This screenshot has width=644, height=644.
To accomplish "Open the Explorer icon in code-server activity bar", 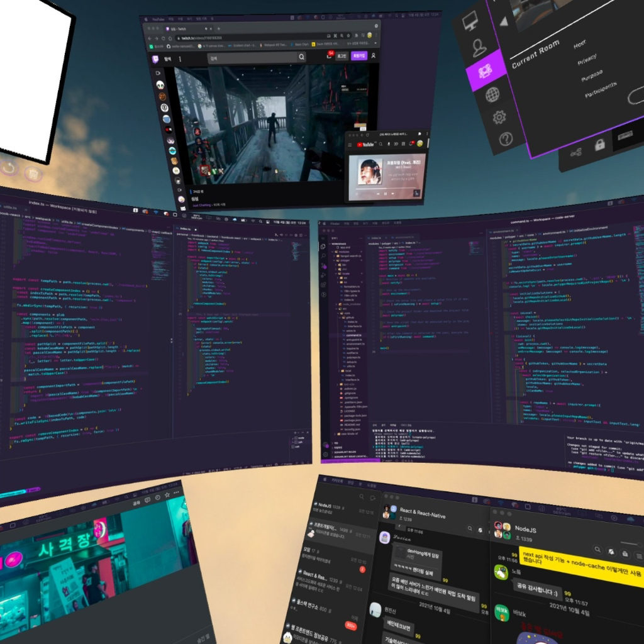I will [x=323, y=247].
